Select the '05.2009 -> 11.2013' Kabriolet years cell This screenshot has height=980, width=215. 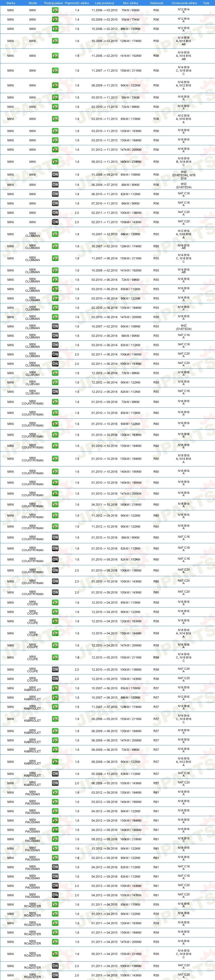[104, 774]
